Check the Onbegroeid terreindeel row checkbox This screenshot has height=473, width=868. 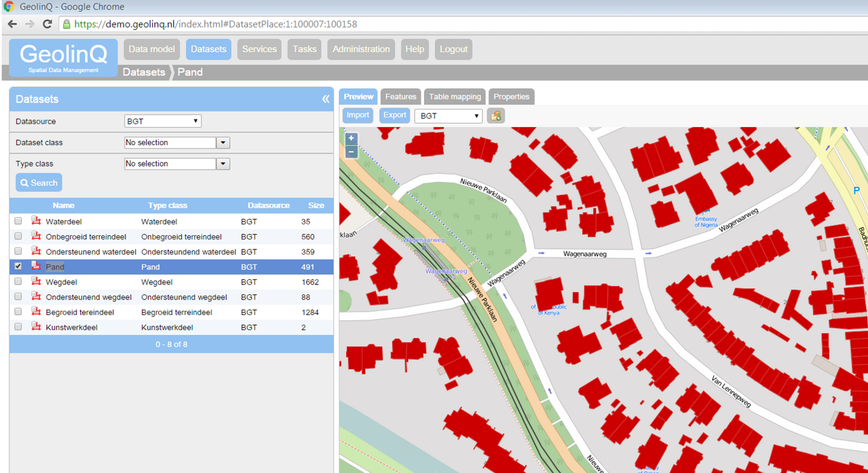(18, 236)
